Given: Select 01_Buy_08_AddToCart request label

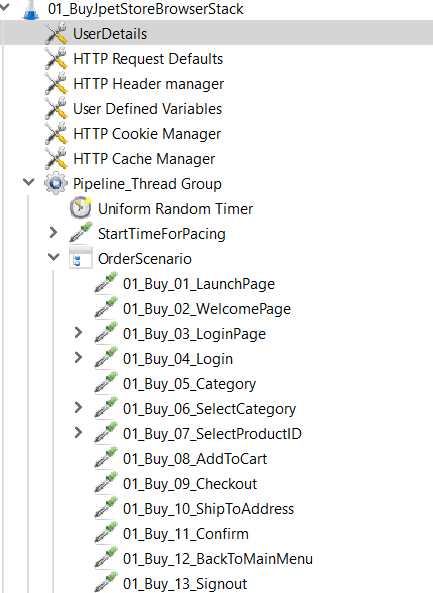Looking at the screenshot, I should click(195, 459).
